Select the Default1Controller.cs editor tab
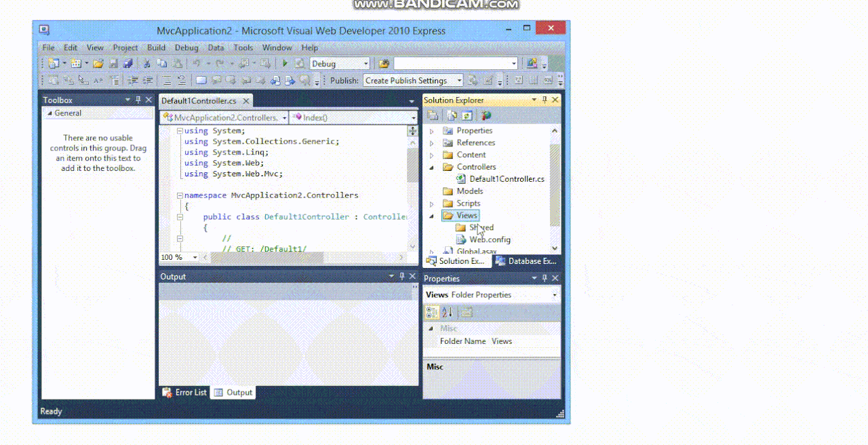 coord(199,100)
